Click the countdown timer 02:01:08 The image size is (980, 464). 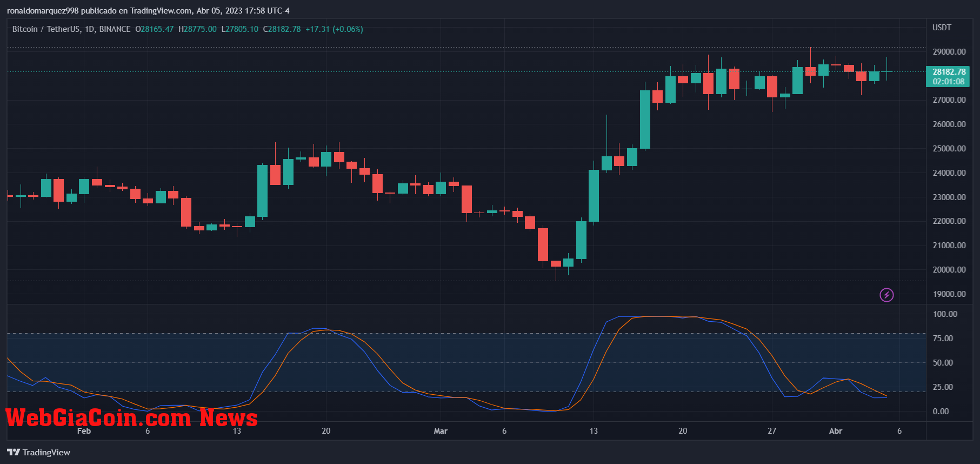click(948, 82)
